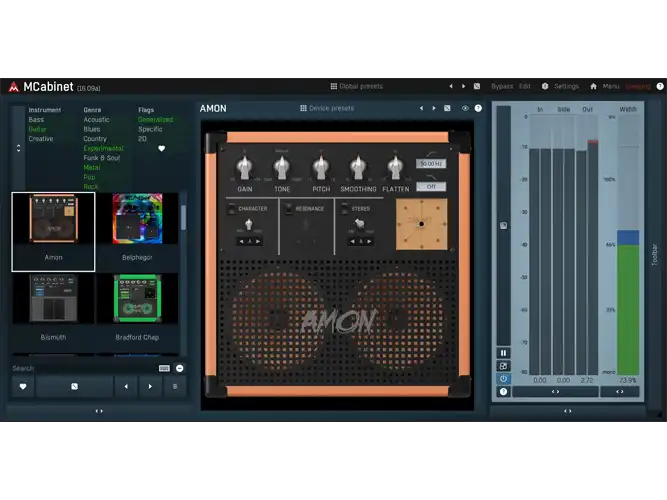Open meters help question mark icon
Viewport: 667px width, 500px height.
pyautogui.click(x=503, y=391)
